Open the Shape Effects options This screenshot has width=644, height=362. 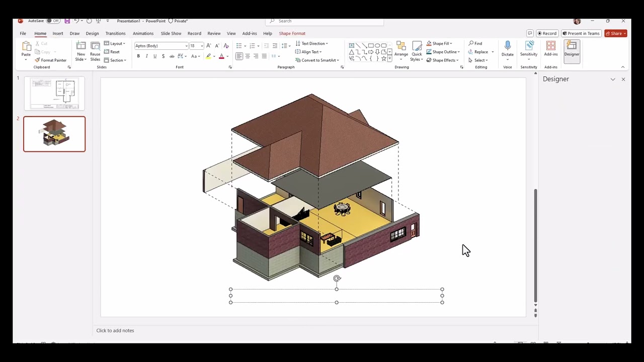[x=443, y=60]
